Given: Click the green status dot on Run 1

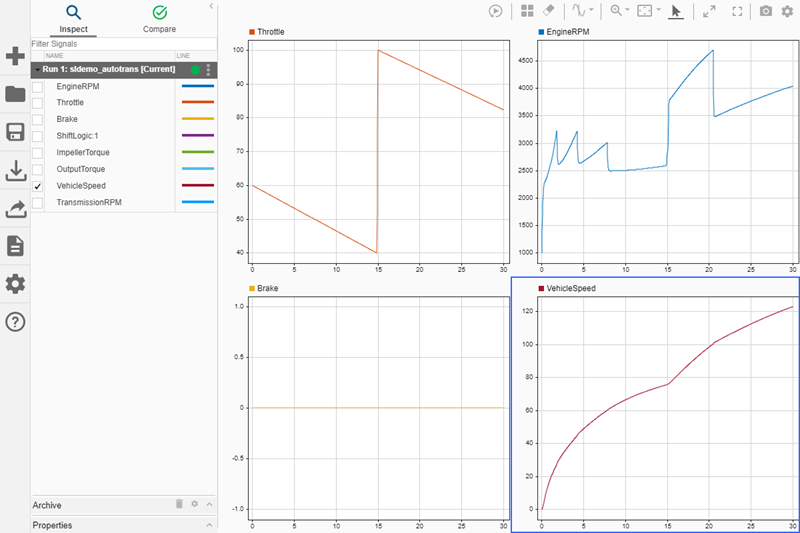Looking at the screenshot, I should point(195,69).
